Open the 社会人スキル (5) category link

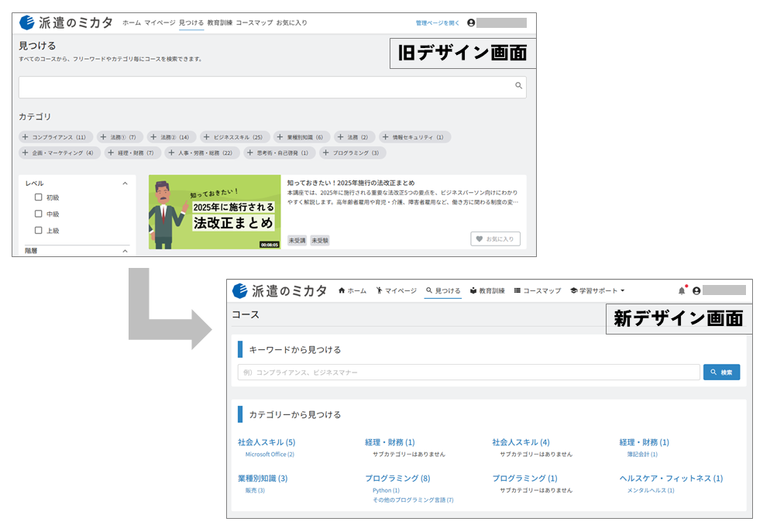pyautogui.click(x=266, y=442)
